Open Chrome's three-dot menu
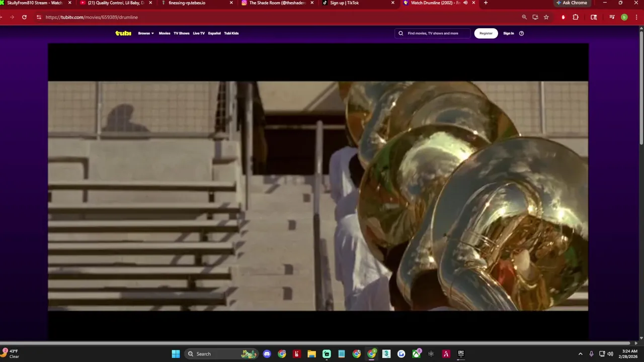 point(636,17)
